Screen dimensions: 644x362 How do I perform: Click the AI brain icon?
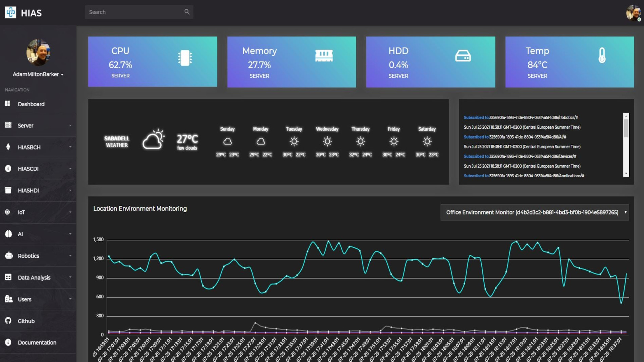(x=8, y=234)
